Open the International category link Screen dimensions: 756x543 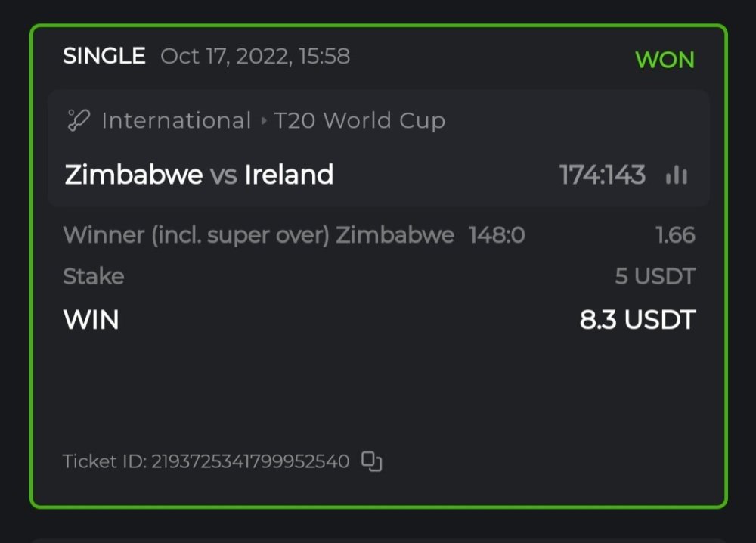pyautogui.click(x=175, y=120)
